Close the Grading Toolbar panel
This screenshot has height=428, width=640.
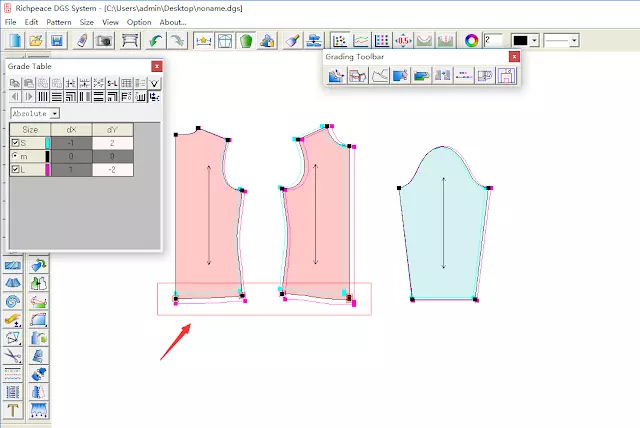coord(514,56)
